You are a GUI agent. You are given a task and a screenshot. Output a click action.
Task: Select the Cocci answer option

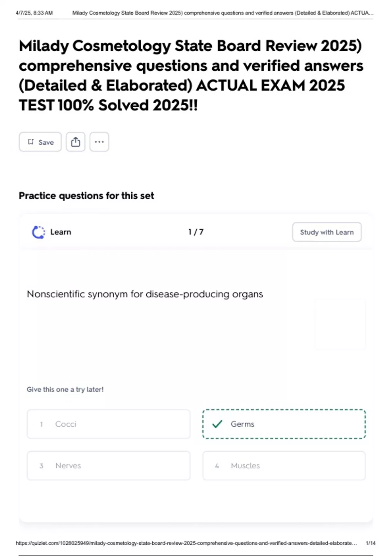tap(108, 424)
